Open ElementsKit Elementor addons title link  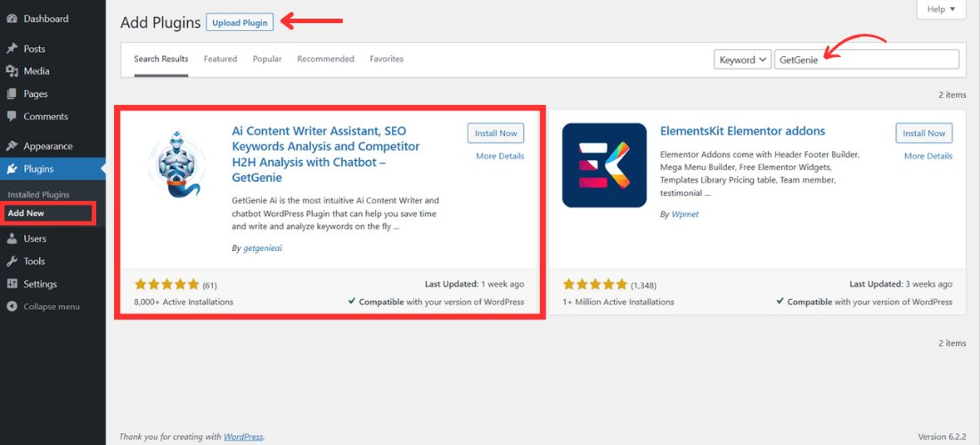pyautogui.click(x=742, y=131)
